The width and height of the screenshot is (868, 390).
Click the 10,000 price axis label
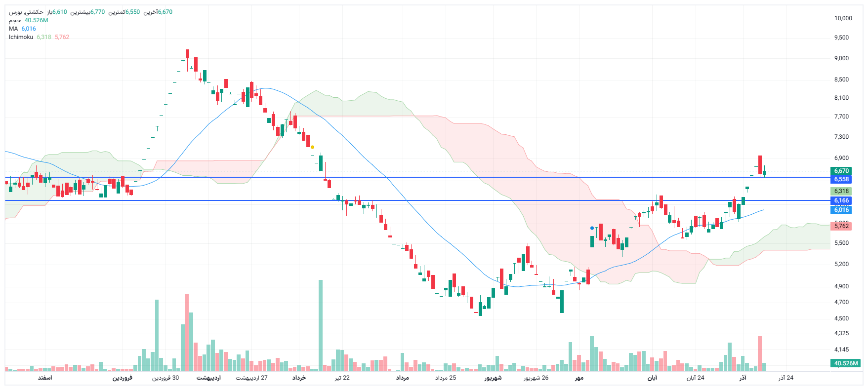click(843, 18)
